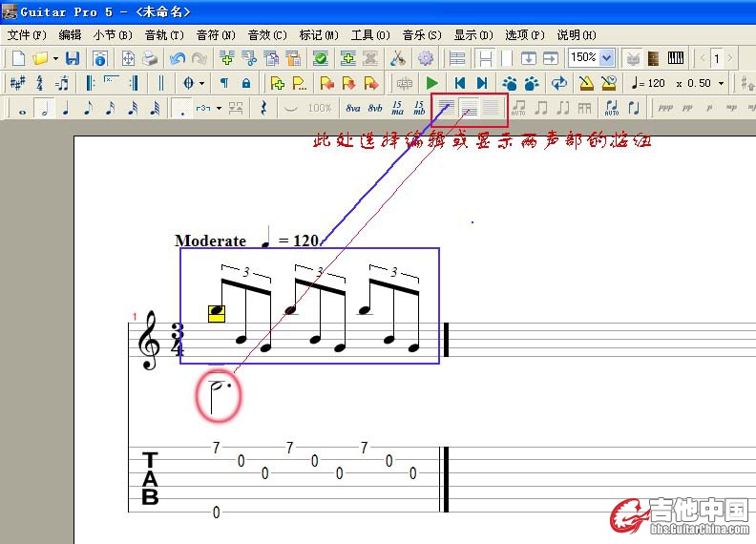The width and height of the screenshot is (756, 544).
Task: Toggle voice 1 editing button
Action: [447, 108]
